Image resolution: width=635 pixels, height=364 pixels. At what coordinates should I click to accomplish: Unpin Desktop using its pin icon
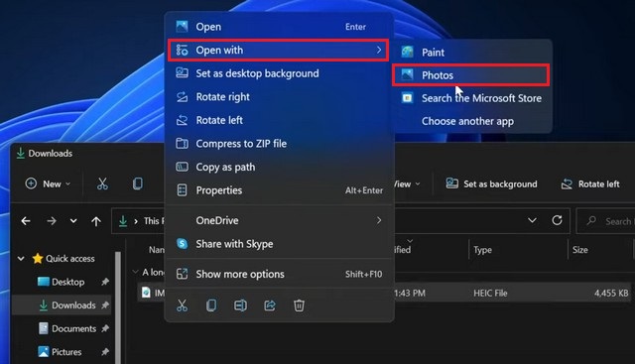pos(105,282)
